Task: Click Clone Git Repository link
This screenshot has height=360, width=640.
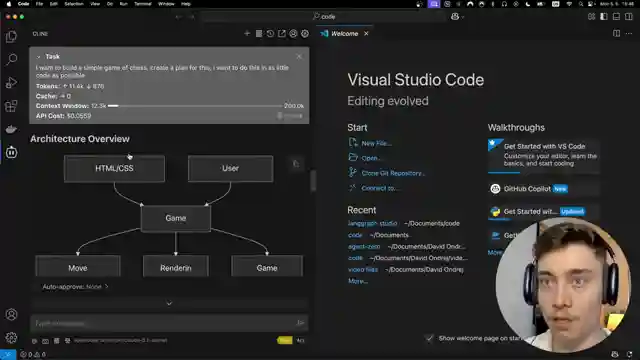Action: 393,173
